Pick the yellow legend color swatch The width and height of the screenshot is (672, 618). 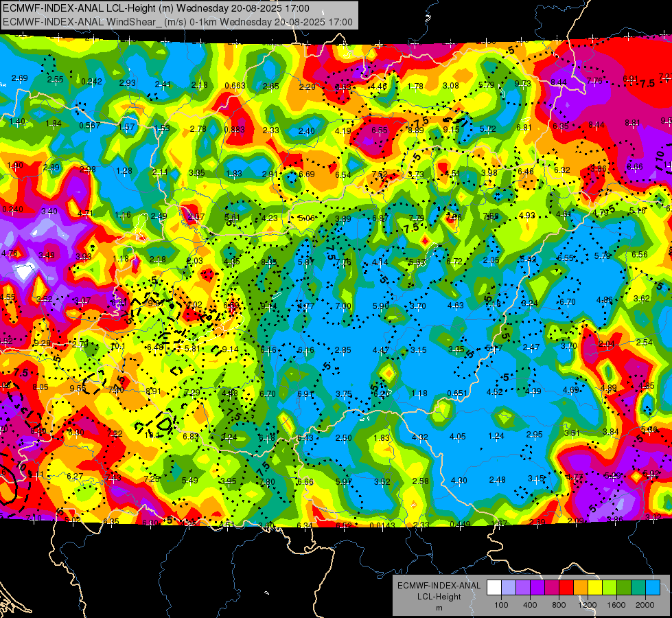[x=595, y=588]
